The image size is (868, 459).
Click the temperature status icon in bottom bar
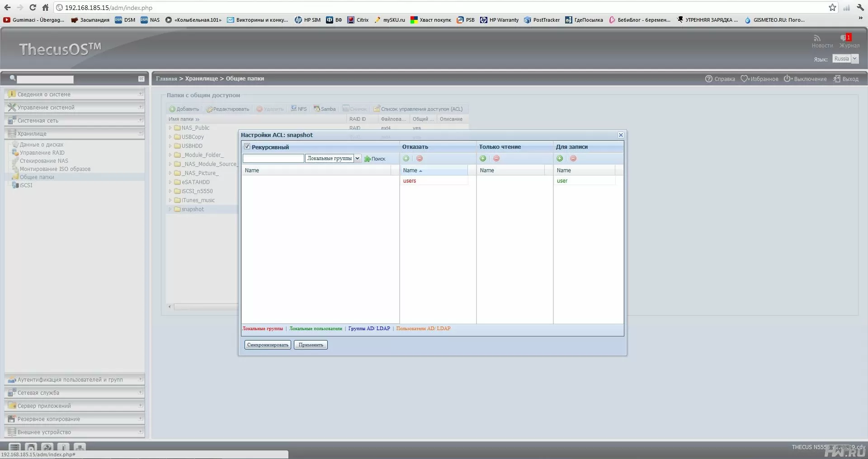pyautogui.click(x=63, y=447)
